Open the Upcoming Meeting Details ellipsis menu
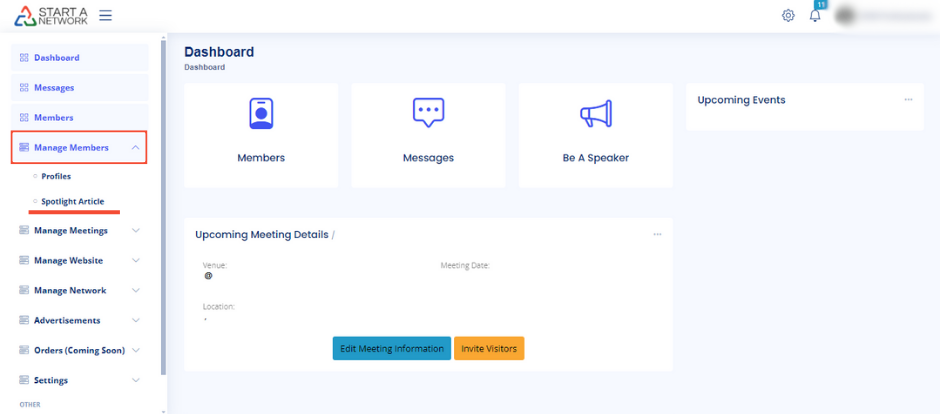The height and width of the screenshot is (414, 940). 657,234
